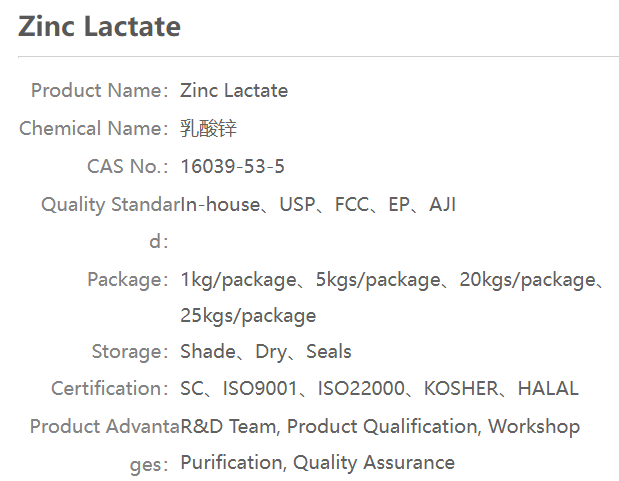Click the Chemical Name label

(x=92, y=129)
